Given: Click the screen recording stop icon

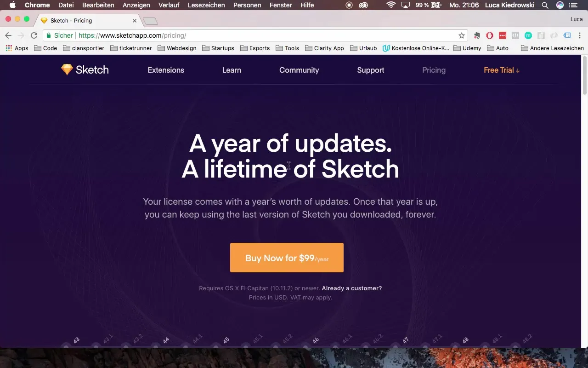Looking at the screenshot, I should point(349,5).
